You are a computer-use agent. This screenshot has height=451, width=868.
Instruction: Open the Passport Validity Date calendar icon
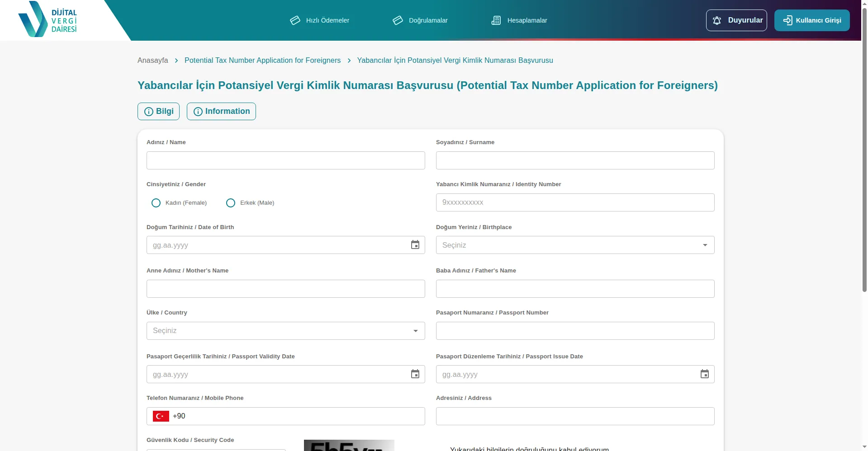tap(415, 374)
